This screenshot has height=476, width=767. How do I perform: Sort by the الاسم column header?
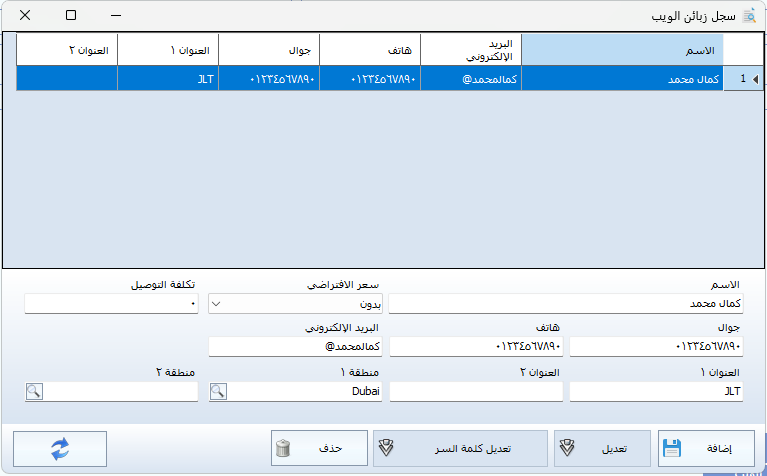(x=622, y=49)
